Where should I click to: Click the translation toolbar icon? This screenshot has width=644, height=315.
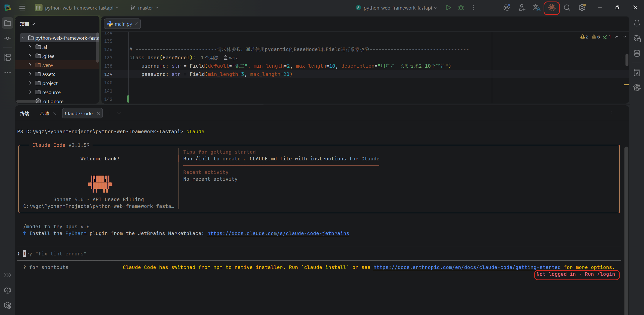(537, 8)
